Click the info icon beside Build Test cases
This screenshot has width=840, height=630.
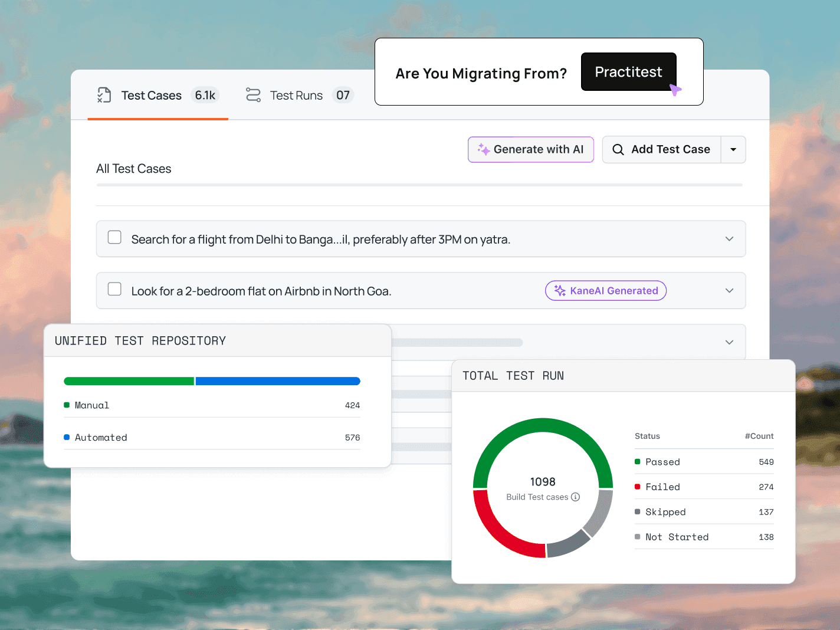pyautogui.click(x=576, y=497)
